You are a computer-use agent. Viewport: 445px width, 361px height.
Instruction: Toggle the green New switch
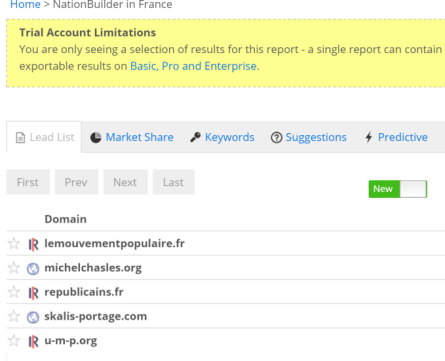pos(398,189)
